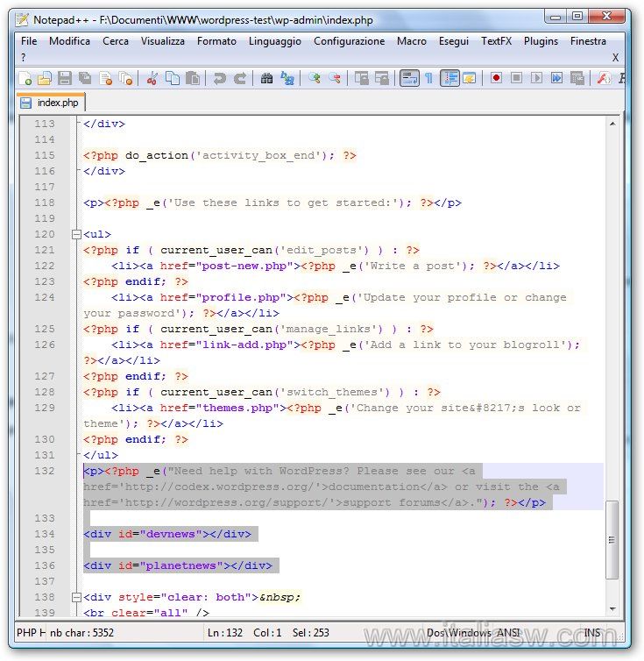Open the Cerca menu
The height and width of the screenshot is (661, 644).
116,41
